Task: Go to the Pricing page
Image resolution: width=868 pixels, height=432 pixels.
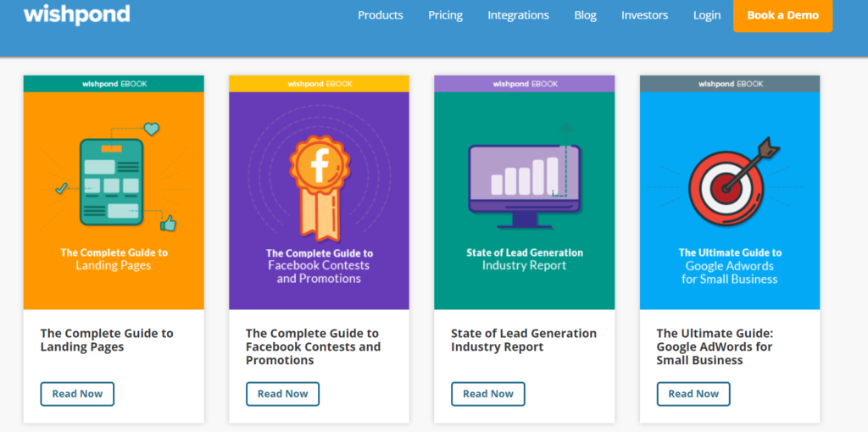Action: pyautogui.click(x=445, y=15)
